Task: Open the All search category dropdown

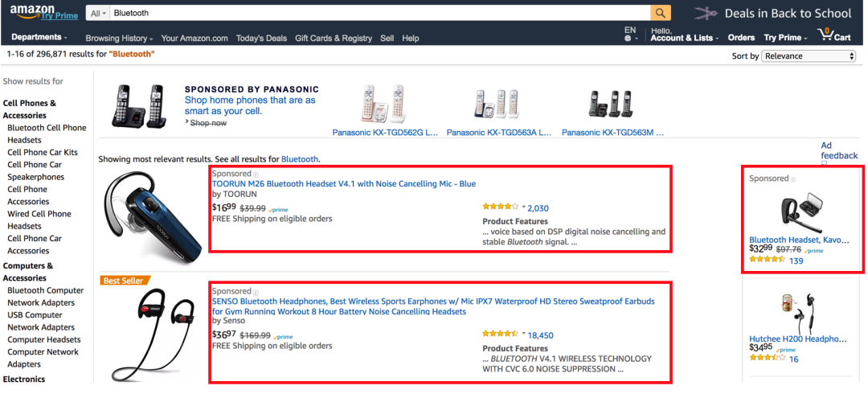Action: coord(98,14)
